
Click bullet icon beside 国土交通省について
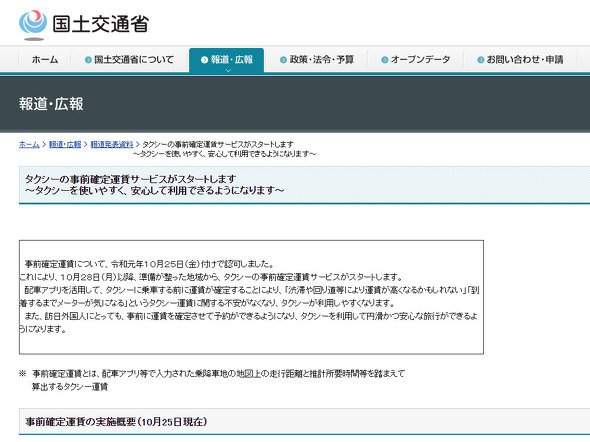[x=88, y=60]
